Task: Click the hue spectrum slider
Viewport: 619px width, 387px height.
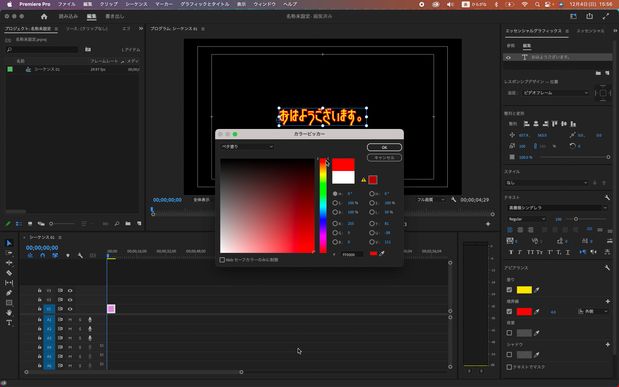Action: pyautogui.click(x=323, y=205)
